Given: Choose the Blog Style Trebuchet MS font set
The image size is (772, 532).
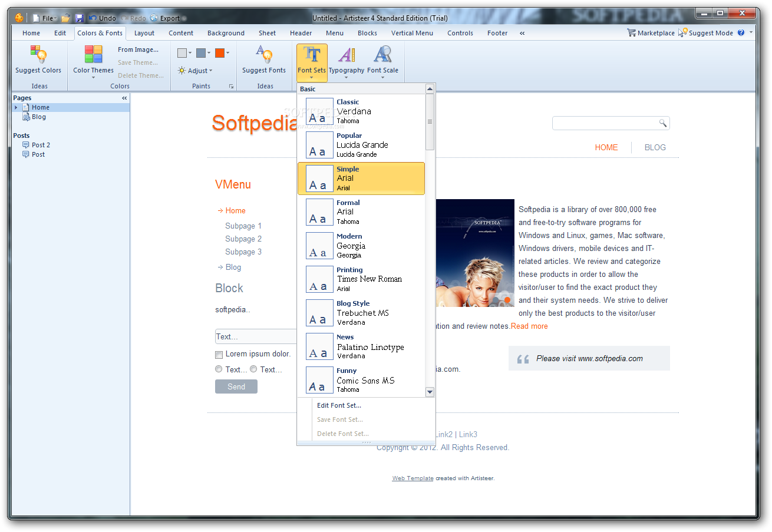Looking at the screenshot, I should [361, 313].
